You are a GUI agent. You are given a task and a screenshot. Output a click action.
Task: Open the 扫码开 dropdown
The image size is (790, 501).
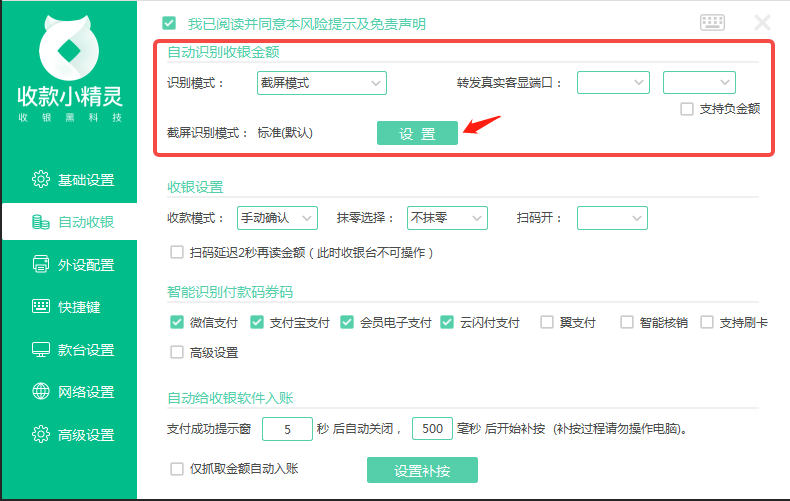pos(612,218)
